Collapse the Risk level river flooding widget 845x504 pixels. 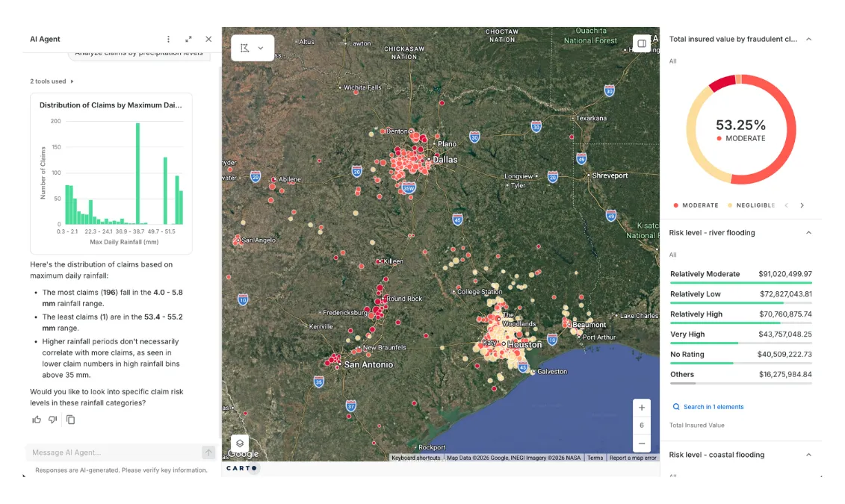tap(808, 233)
